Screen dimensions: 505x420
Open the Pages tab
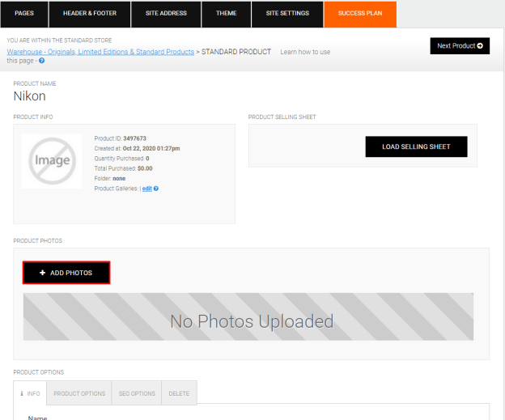point(24,14)
